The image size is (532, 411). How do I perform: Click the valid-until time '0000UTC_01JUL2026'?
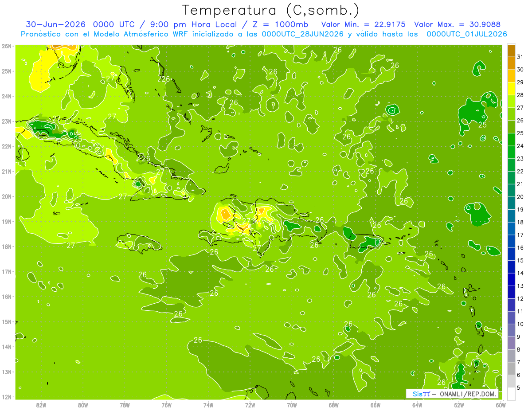[466, 34]
